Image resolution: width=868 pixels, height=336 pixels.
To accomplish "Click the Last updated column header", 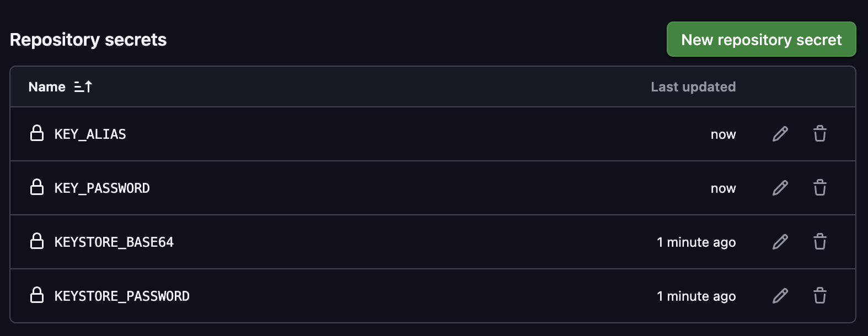I will 693,86.
